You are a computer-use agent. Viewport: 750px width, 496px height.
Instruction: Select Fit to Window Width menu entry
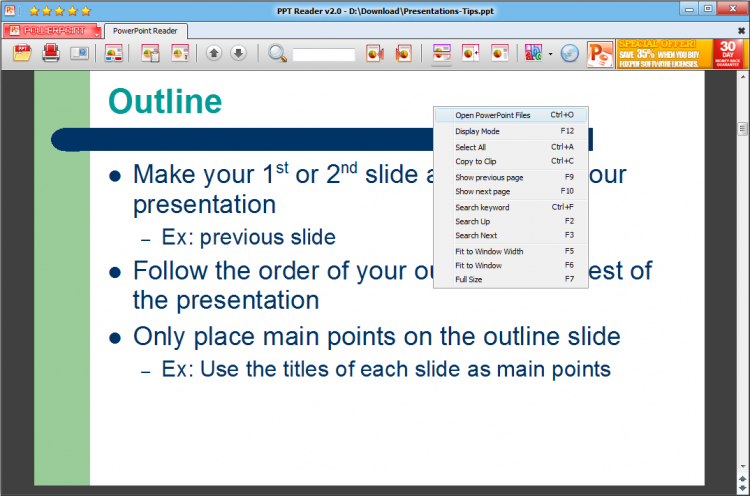tap(511, 251)
